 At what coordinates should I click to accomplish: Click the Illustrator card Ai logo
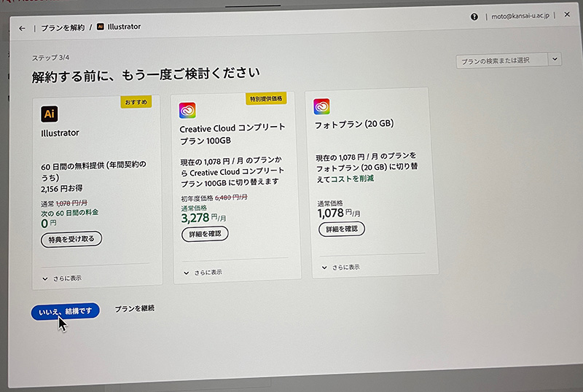50,114
